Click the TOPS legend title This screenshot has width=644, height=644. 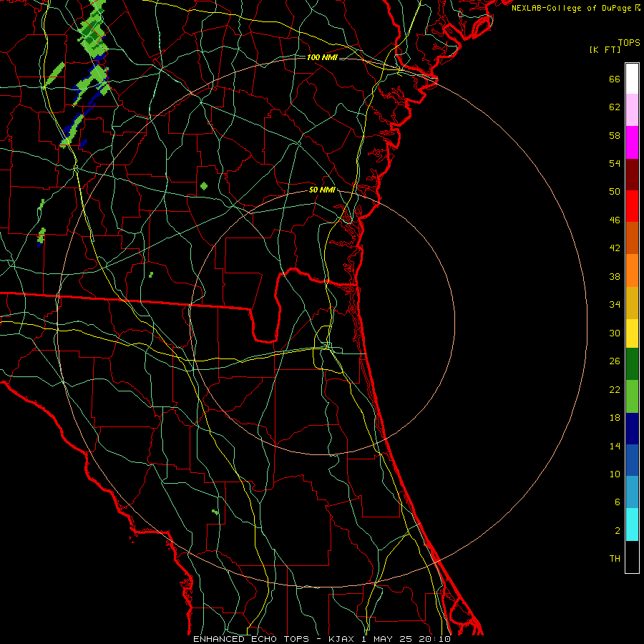(x=629, y=43)
